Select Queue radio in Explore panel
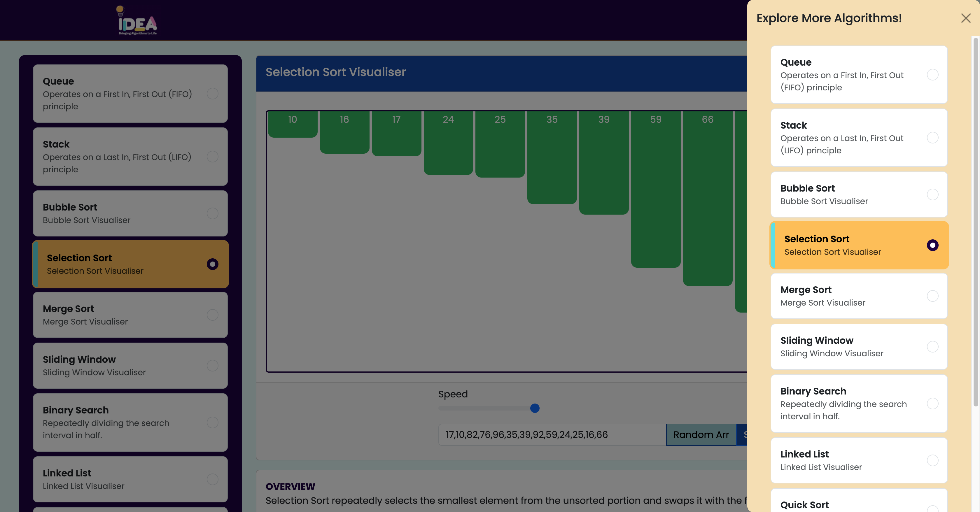980x512 pixels. click(x=932, y=75)
